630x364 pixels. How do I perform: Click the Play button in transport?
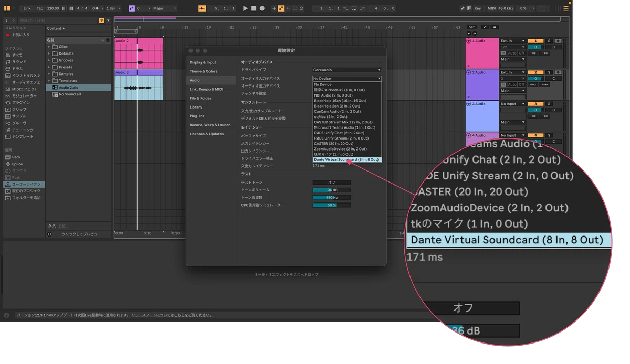pyautogui.click(x=245, y=8)
